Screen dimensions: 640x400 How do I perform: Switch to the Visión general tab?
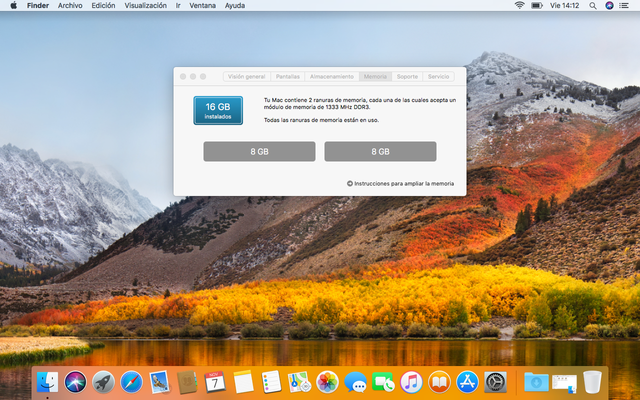pyautogui.click(x=247, y=76)
